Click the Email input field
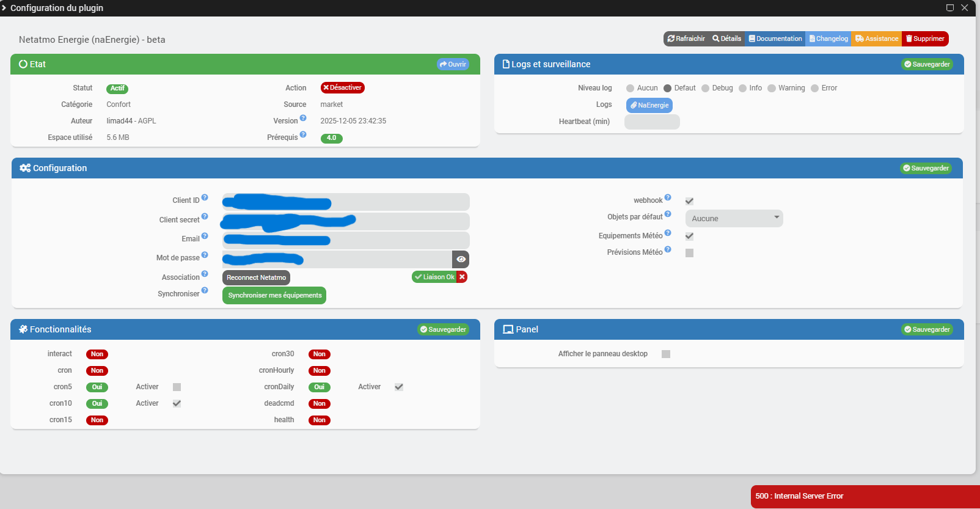The height and width of the screenshot is (509, 980). click(x=346, y=240)
